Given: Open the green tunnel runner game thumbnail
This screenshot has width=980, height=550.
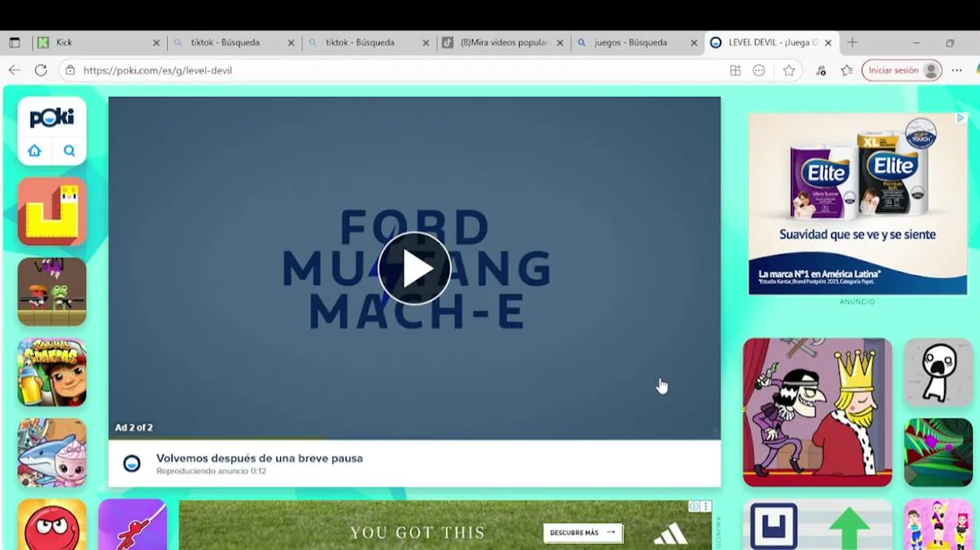Looking at the screenshot, I should 938,452.
